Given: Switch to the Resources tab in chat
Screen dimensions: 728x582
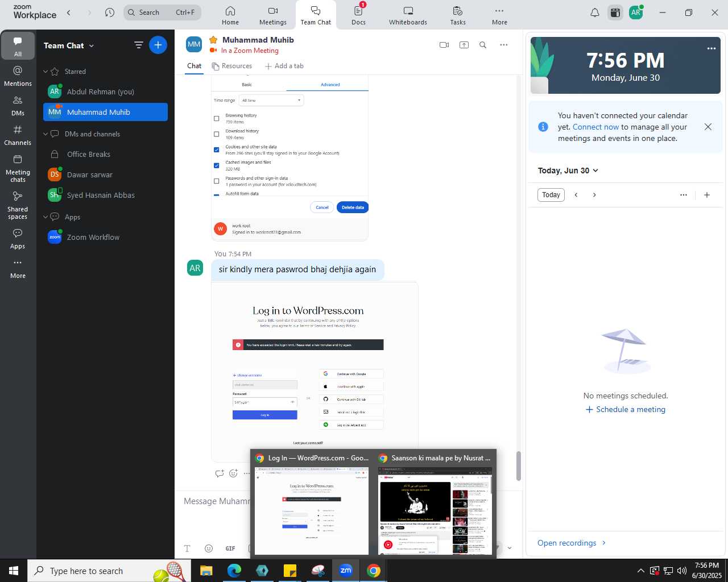Looking at the screenshot, I should (232, 66).
